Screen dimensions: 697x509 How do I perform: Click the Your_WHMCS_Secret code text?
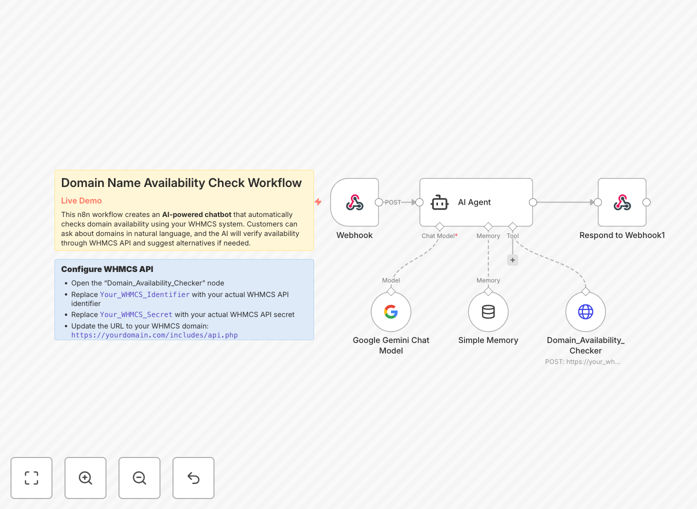[136, 314]
